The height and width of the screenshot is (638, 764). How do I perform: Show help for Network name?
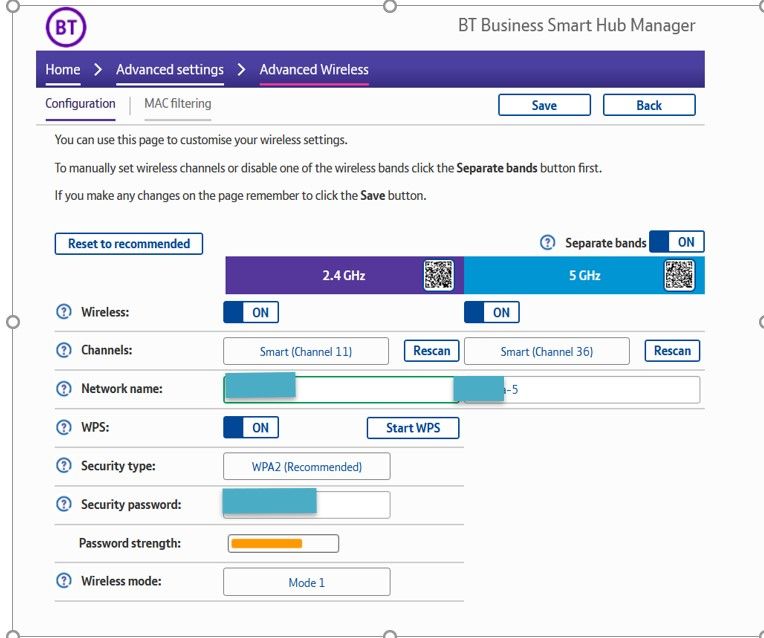[64, 389]
